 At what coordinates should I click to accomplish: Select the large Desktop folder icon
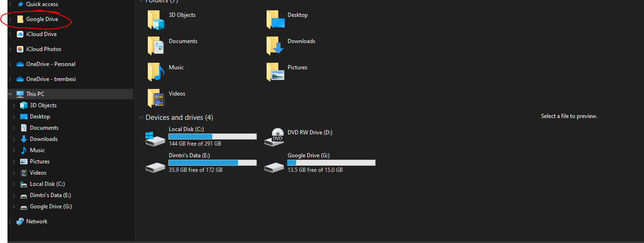275,20
